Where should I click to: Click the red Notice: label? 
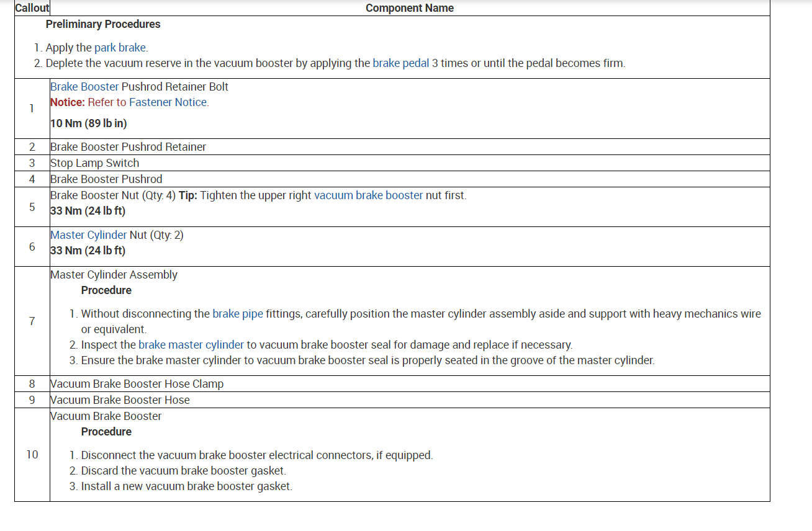click(68, 102)
